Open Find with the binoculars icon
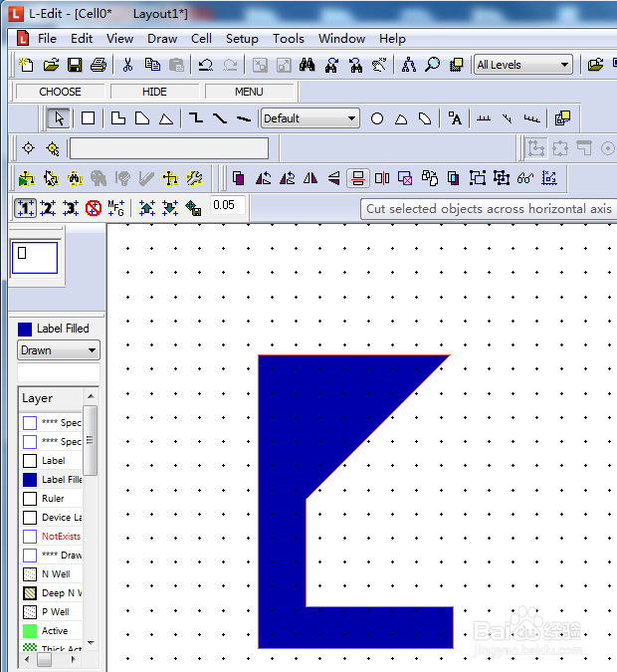The image size is (617, 672). click(x=307, y=65)
